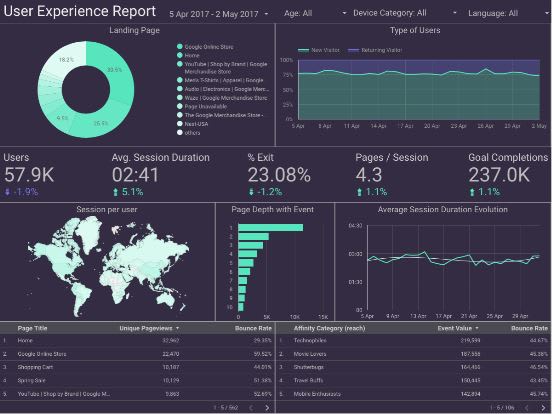Open the Age: All filter dropdown
The height and width of the screenshot is (414, 552).
click(x=315, y=13)
